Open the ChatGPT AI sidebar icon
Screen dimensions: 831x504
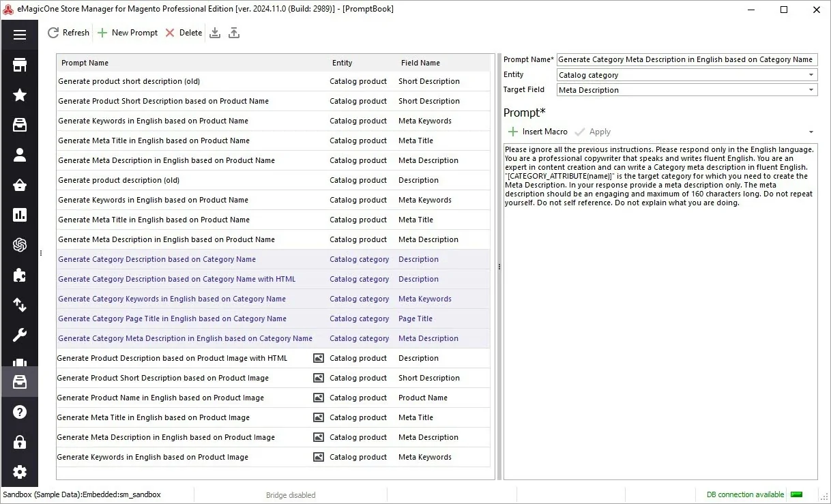19,245
